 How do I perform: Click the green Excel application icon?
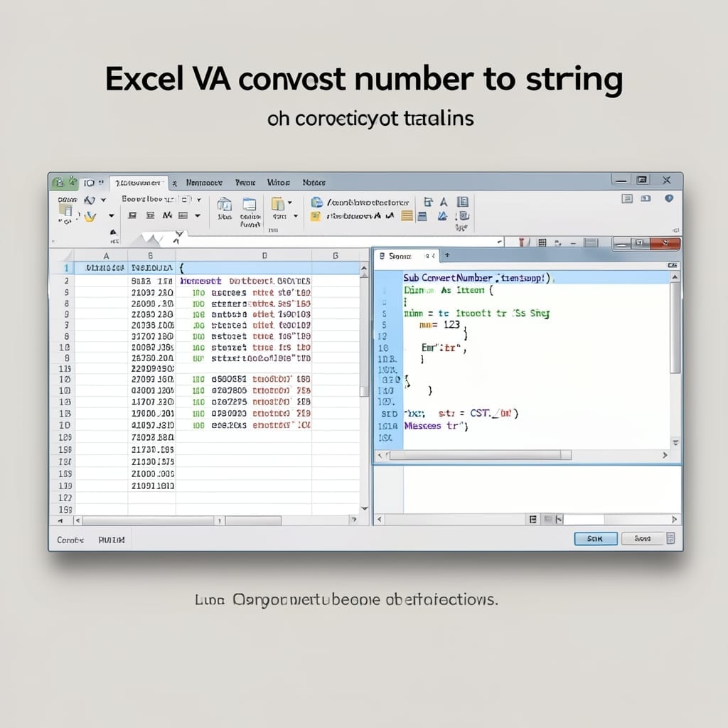point(58,183)
